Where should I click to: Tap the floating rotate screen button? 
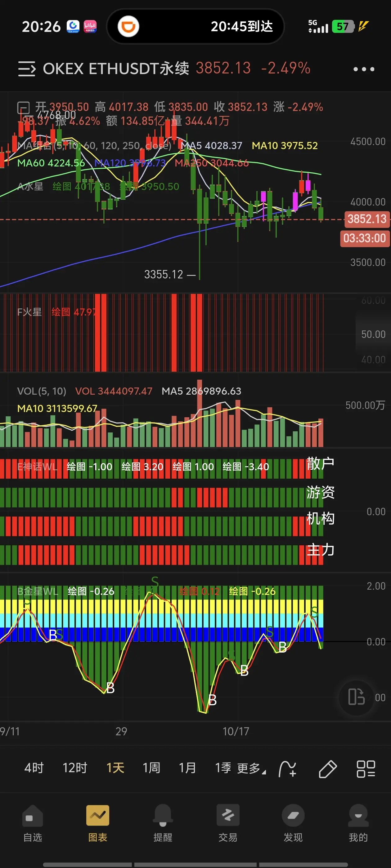(357, 697)
